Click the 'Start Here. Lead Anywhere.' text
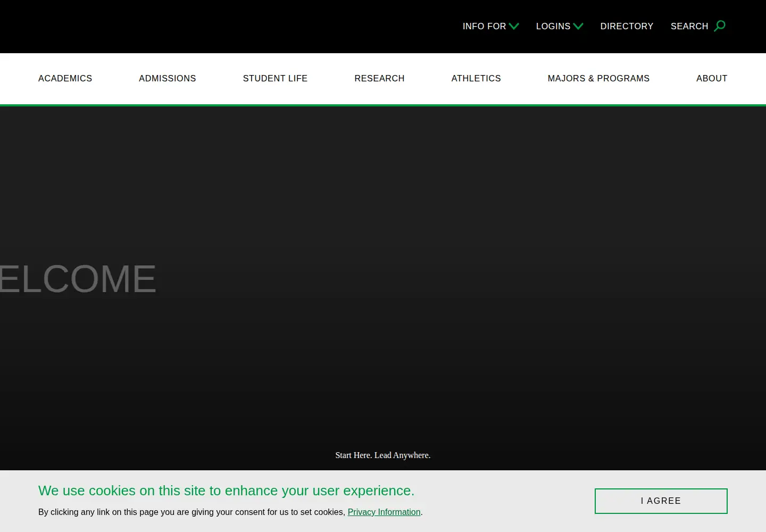This screenshot has height=532, width=766. pyautogui.click(x=383, y=455)
